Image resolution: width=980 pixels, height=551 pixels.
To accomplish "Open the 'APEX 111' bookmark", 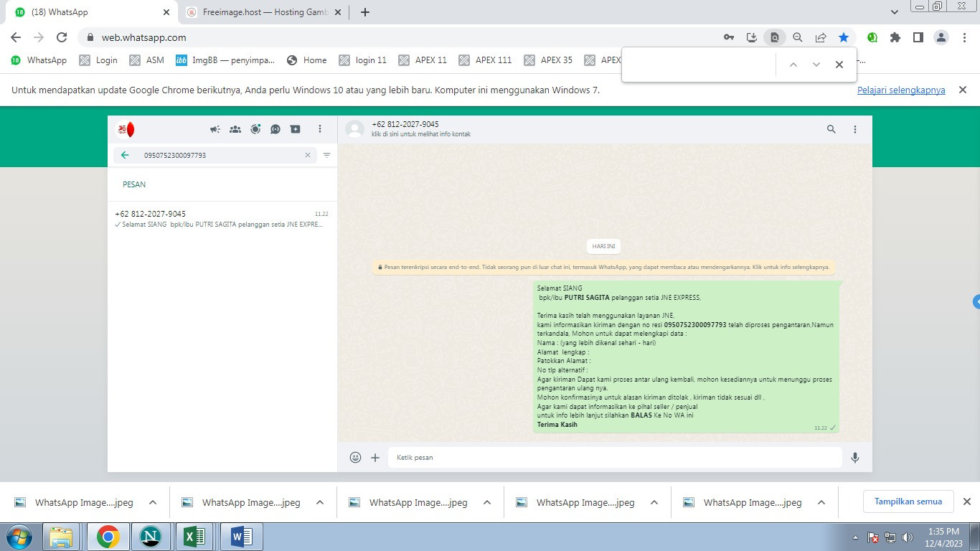I will (486, 60).
